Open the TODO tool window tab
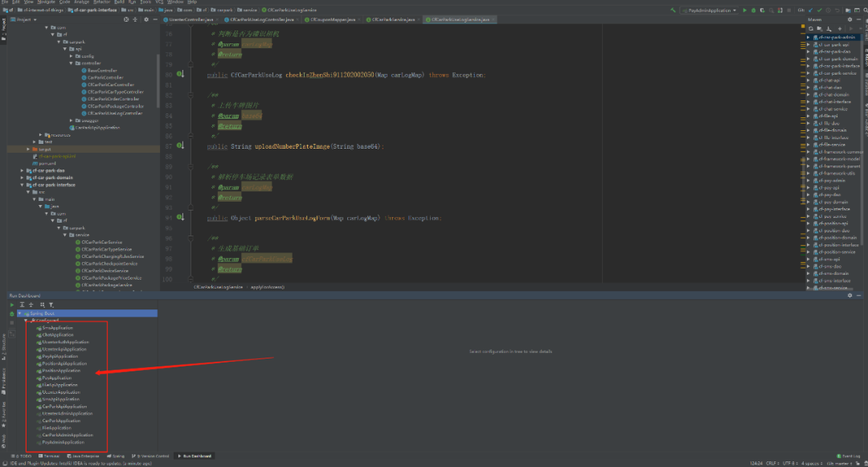This screenshot has height=467, width=868. coord(23,456)
